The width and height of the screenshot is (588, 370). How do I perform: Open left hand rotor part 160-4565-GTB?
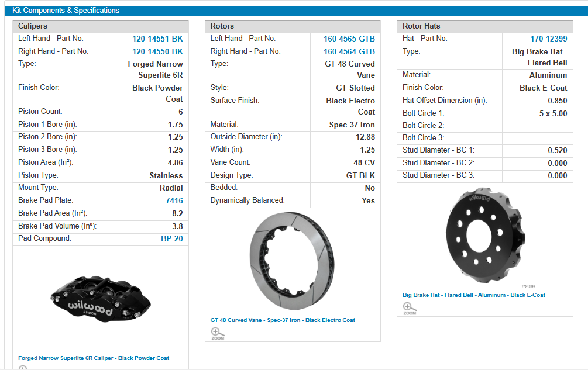coord(349,39)
